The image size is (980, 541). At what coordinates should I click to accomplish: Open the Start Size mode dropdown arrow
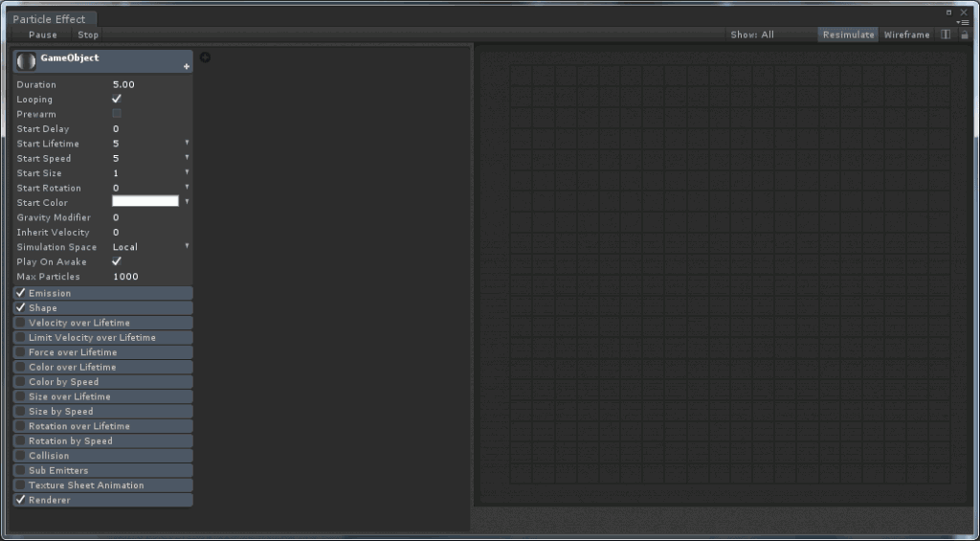click(187, 172)
